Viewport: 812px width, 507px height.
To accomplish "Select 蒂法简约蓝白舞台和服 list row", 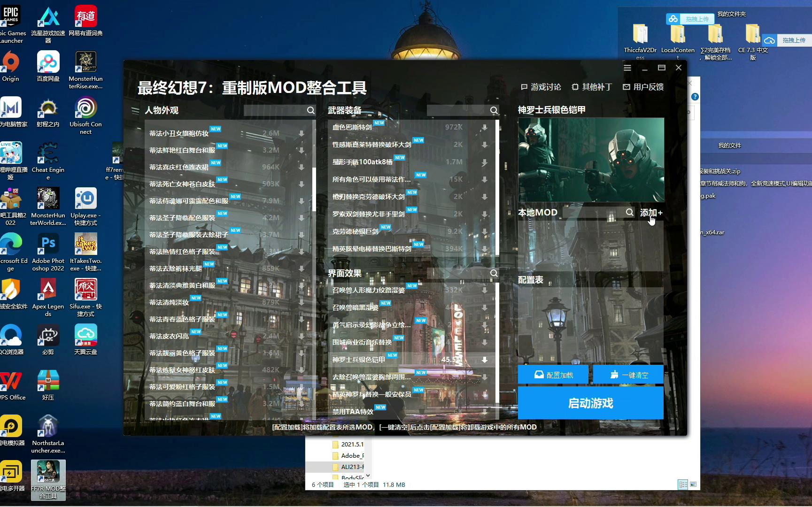I will pyautogui.click(x=227, y=404).
